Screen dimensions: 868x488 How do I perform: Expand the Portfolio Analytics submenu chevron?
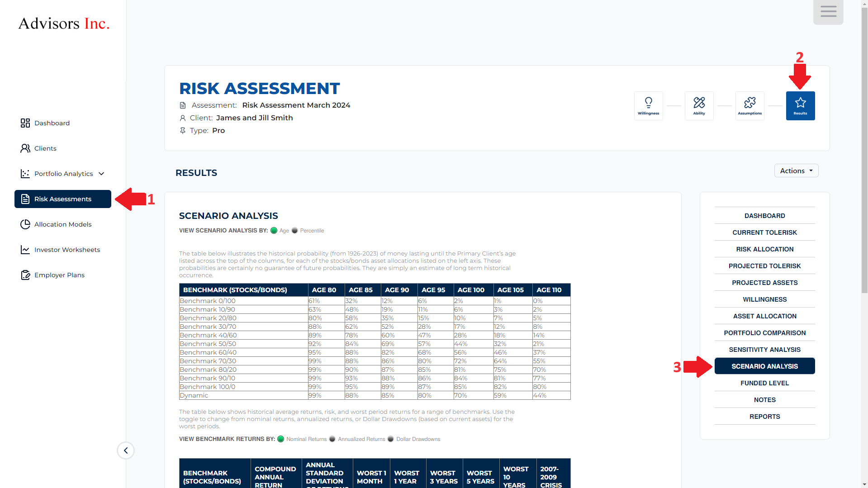coord(101,174)
